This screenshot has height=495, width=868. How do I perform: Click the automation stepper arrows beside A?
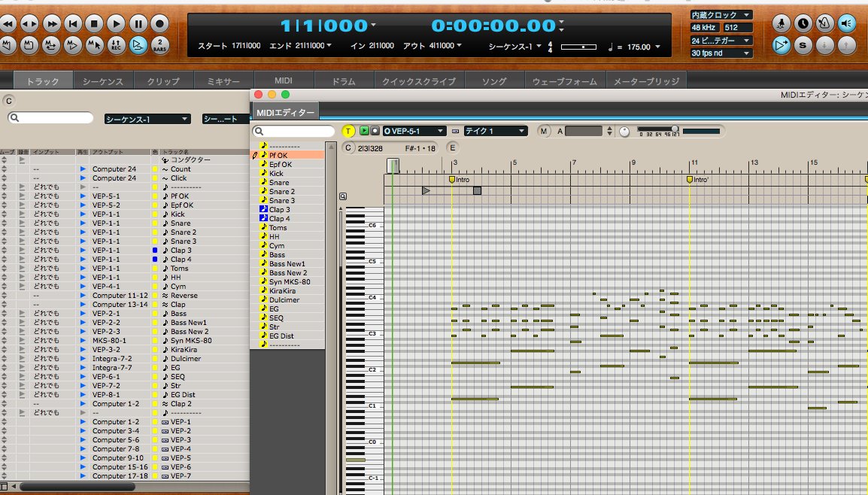coord(609,131)
